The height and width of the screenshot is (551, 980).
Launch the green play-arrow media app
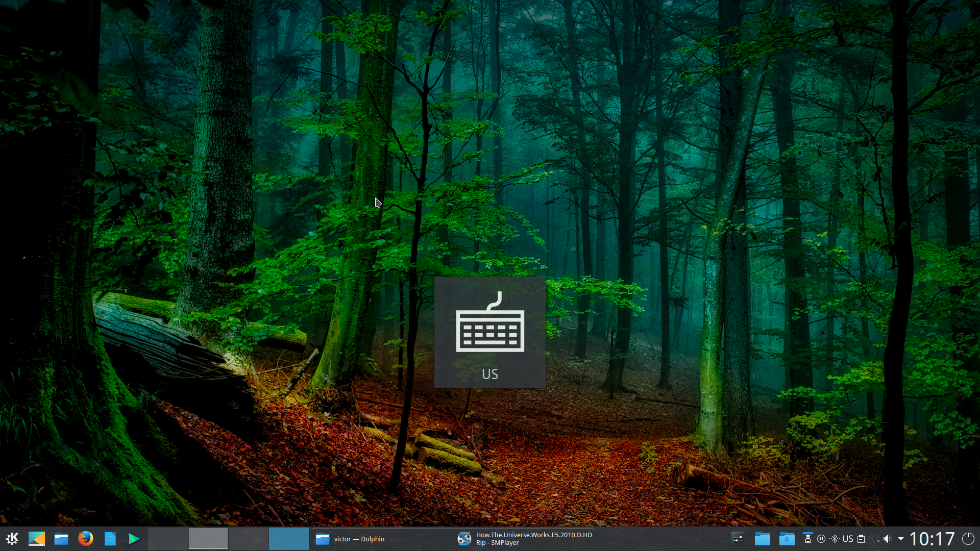pos(134,539)
